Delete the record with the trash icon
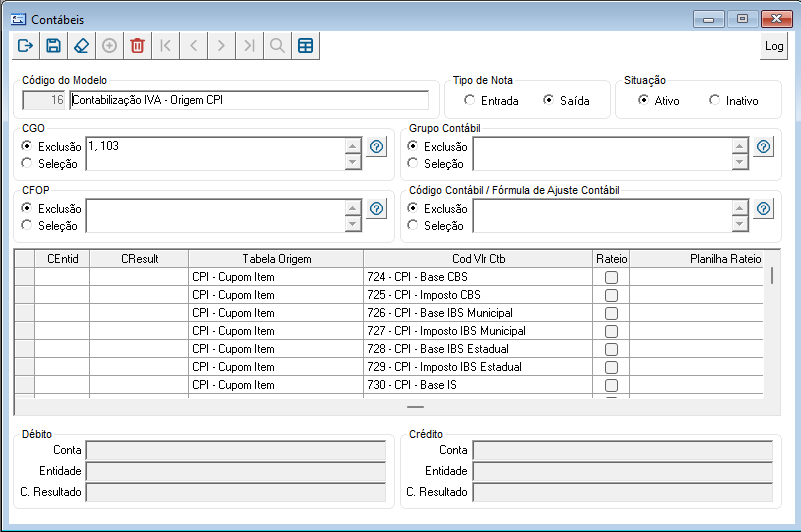The height and width of the screenshot is (532, 801). [137, 45]
